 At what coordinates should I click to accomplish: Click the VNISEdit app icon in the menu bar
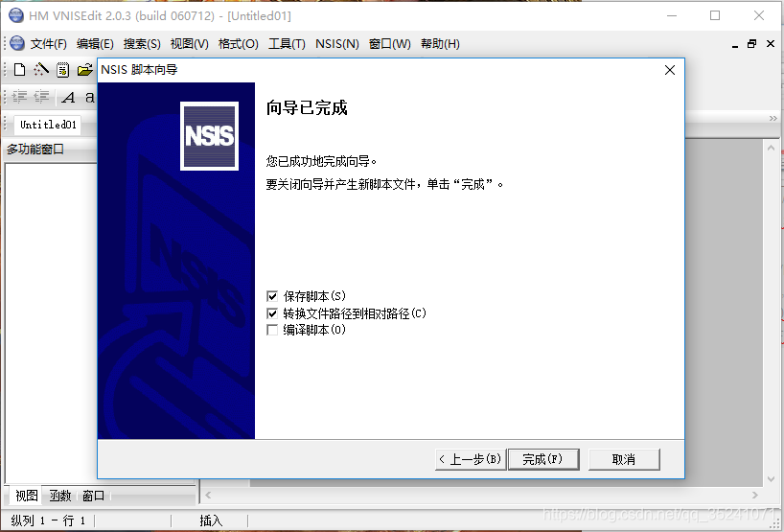tap(17, 43)
